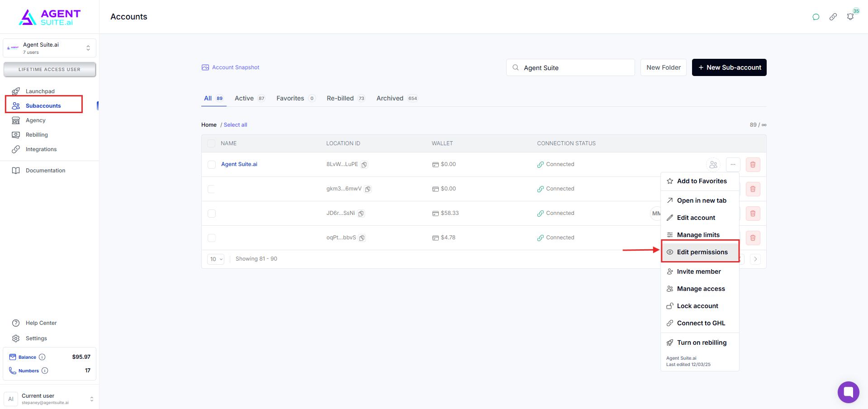
Task: Copy location ID 8LvW...LuPE
Action: 364,165
